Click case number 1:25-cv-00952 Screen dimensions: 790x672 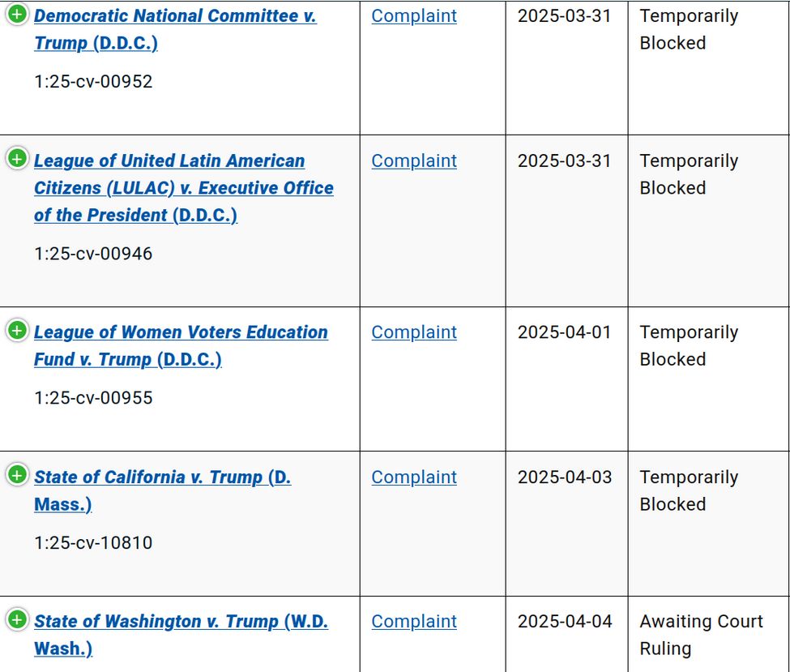tap(93, 82)
